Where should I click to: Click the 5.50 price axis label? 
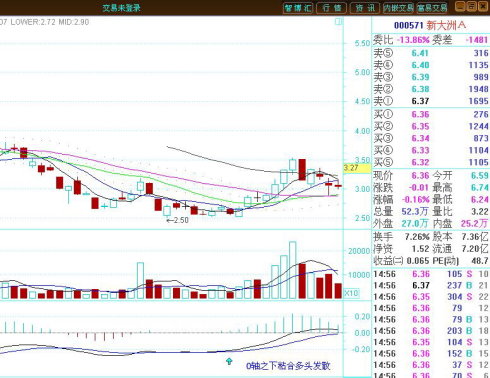(362, 43)
